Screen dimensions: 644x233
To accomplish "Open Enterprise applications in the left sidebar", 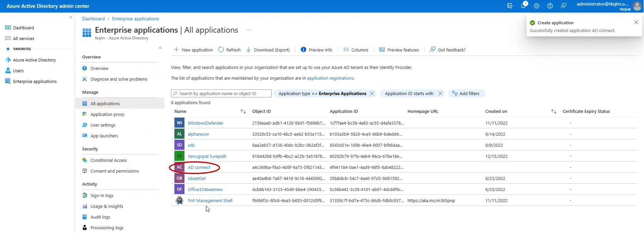I will 35,82.
